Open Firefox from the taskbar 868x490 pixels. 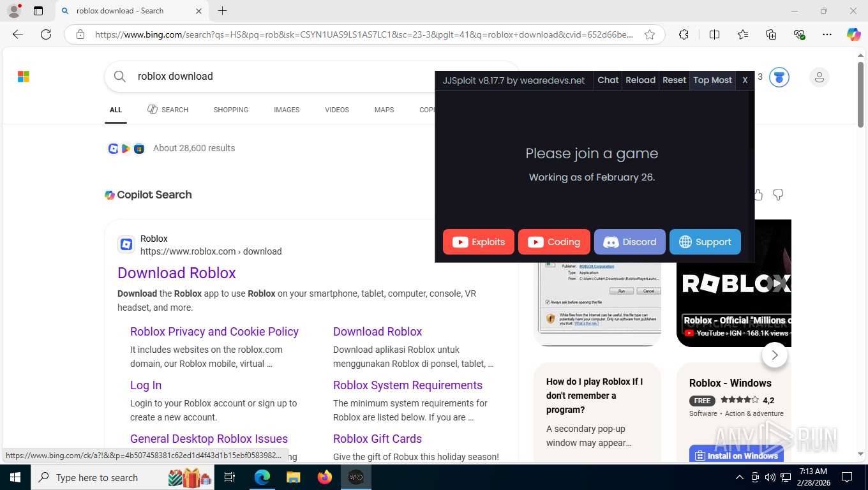325,477
